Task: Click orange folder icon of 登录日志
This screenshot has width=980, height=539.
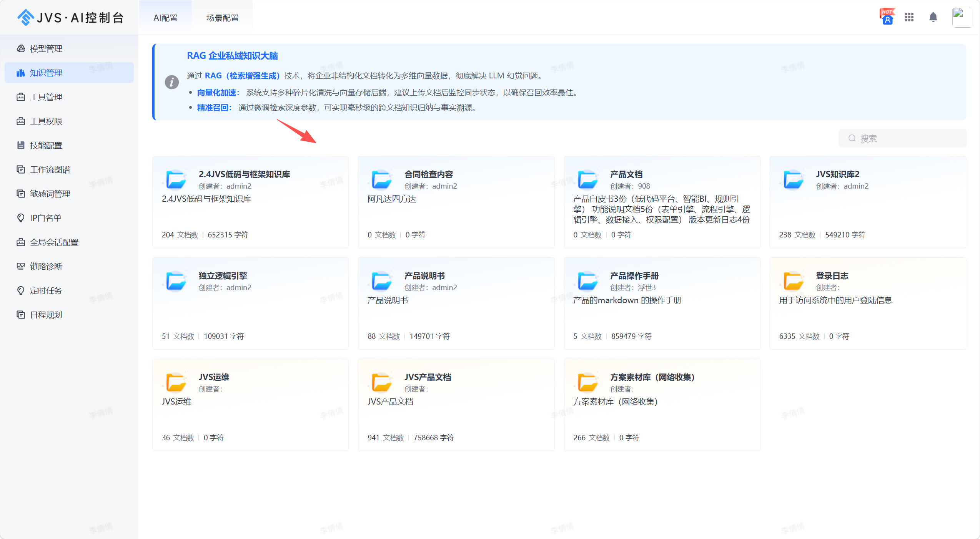Action: 794,281
